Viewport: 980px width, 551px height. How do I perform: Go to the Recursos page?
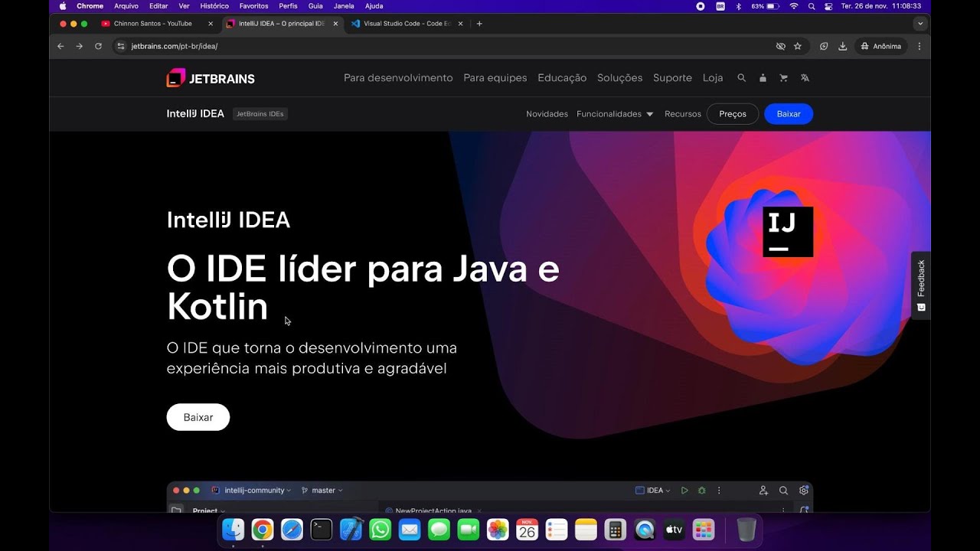click(x=683, y=114)
